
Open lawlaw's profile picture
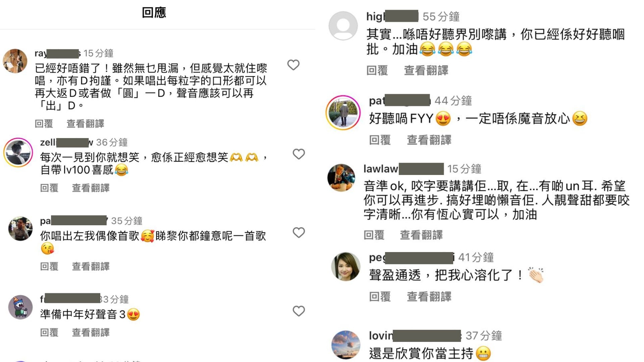point(341,178)
